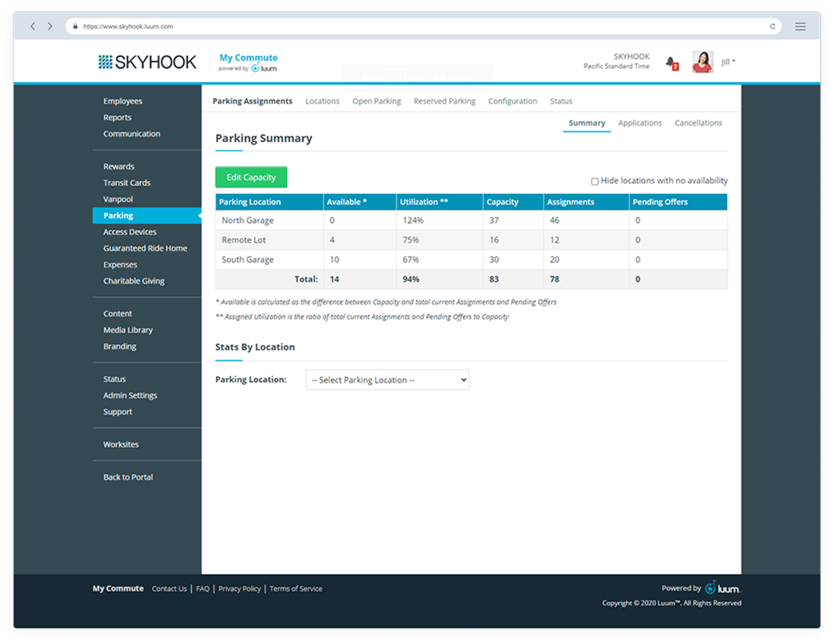Click the Skyhook logo

pos(147,62)
